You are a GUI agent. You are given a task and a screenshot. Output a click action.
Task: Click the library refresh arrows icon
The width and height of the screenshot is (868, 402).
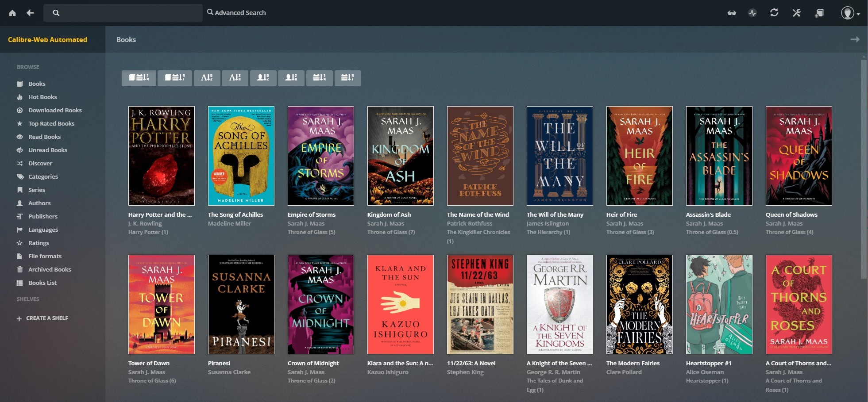(x=774, y=13)
